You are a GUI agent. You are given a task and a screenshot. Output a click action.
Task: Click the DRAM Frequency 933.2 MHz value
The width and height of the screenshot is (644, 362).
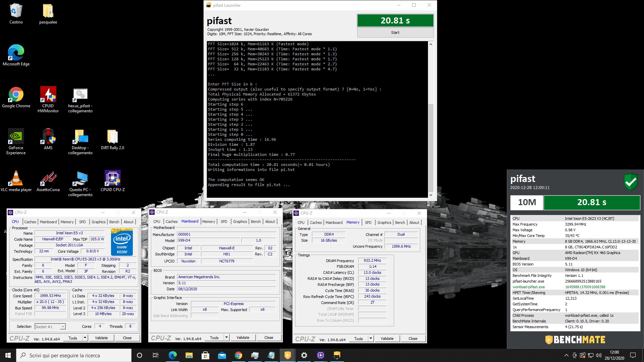[x=372, y=260]
